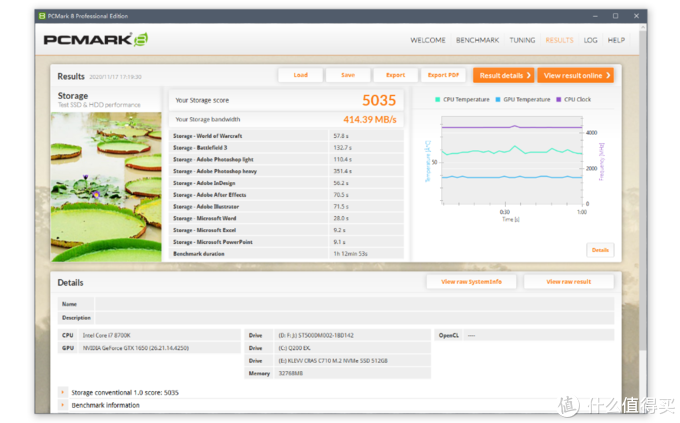Open the TUNING tab
This screenshot has height=423, width=680.
(x=522, y=40)
